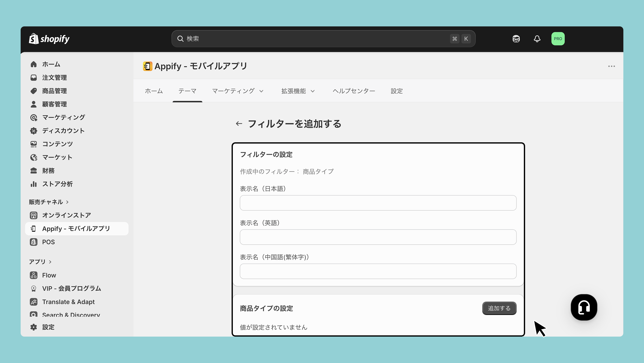Expand アプリ section chevron
Screen dimensions: 644x363
pyautogui.click(x=50, y=262)
